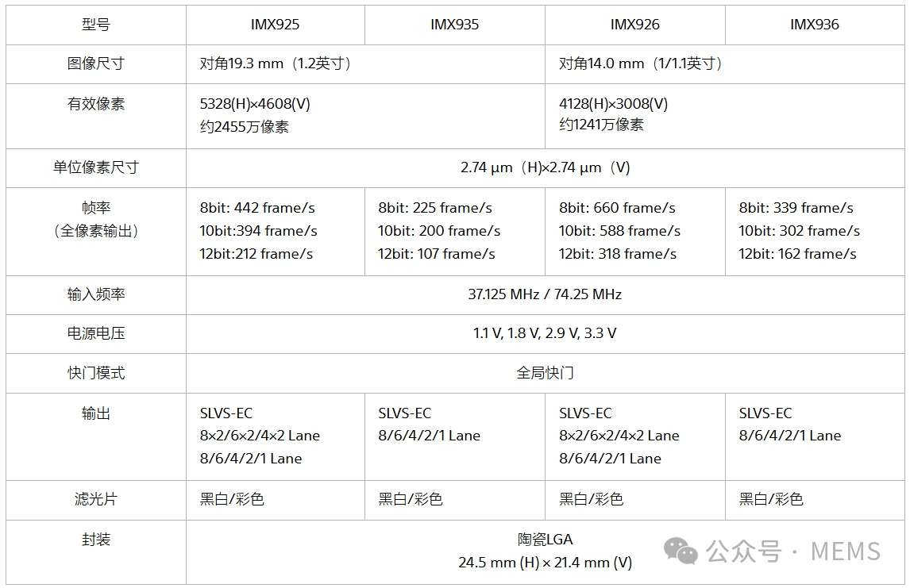
Task: Click the WeChat logo icon in watermark
Action: coord(681,549)
